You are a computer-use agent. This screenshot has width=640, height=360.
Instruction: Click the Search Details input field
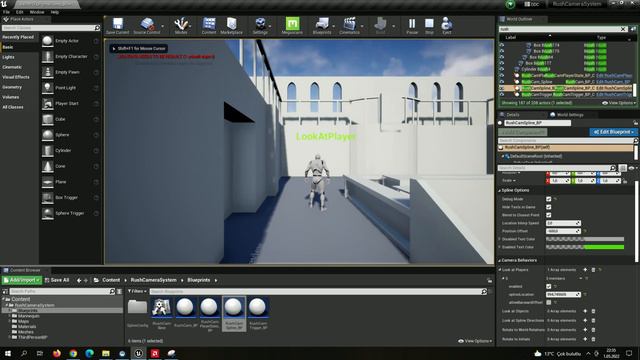pyautogui.click(x=557, y=168)
